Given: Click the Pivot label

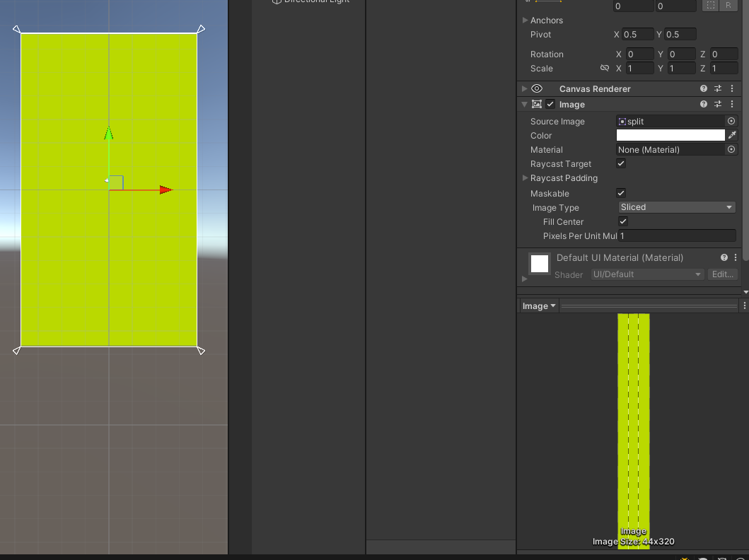Looking at the screenshot, I should (541, 35).
